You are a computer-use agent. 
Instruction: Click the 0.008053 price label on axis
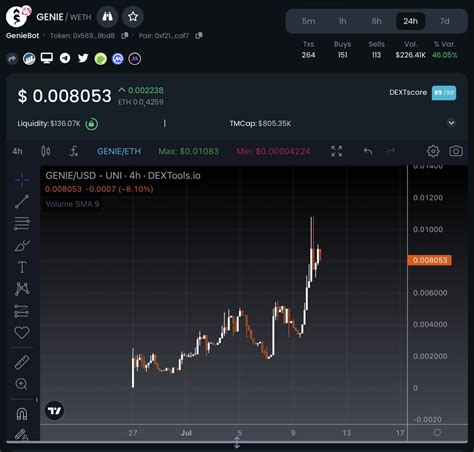coord(430,260)
